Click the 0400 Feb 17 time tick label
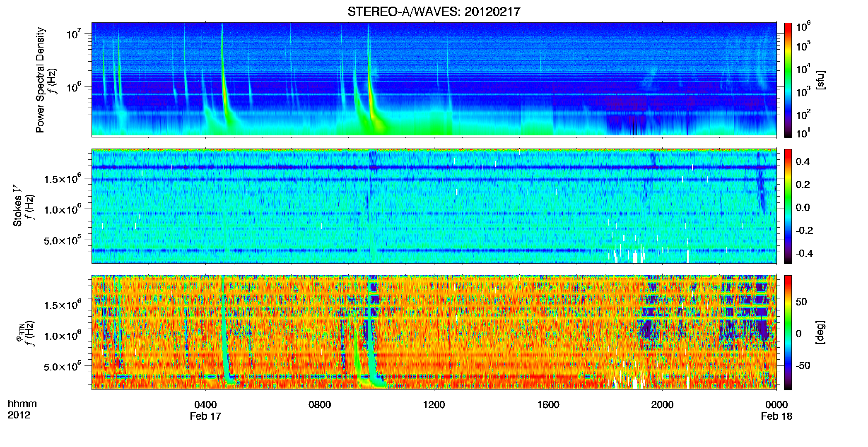Viewport: 868px width, 447px height. pos(205,410)
